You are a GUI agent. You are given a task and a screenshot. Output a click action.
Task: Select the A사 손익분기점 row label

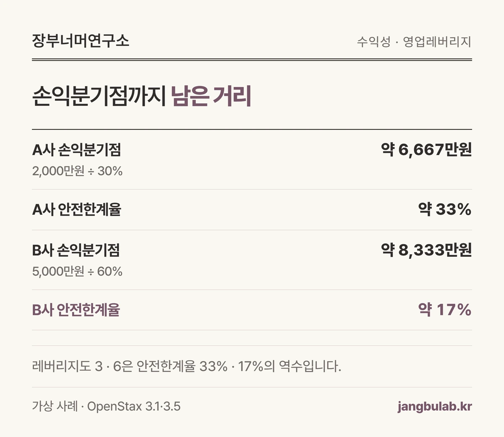pos(76,149)
